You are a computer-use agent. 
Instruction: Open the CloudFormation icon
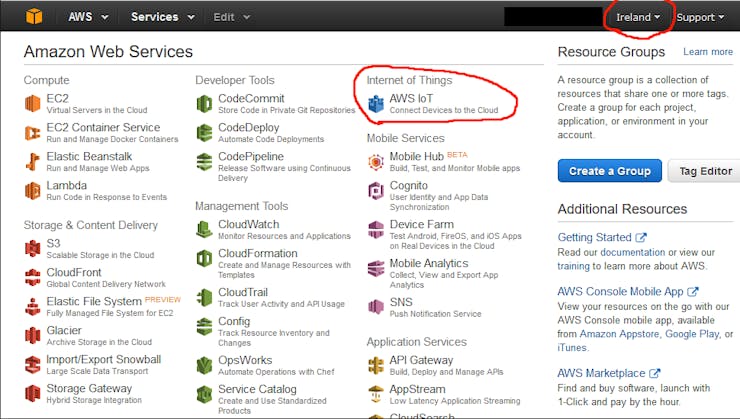[x=204, y=259]
